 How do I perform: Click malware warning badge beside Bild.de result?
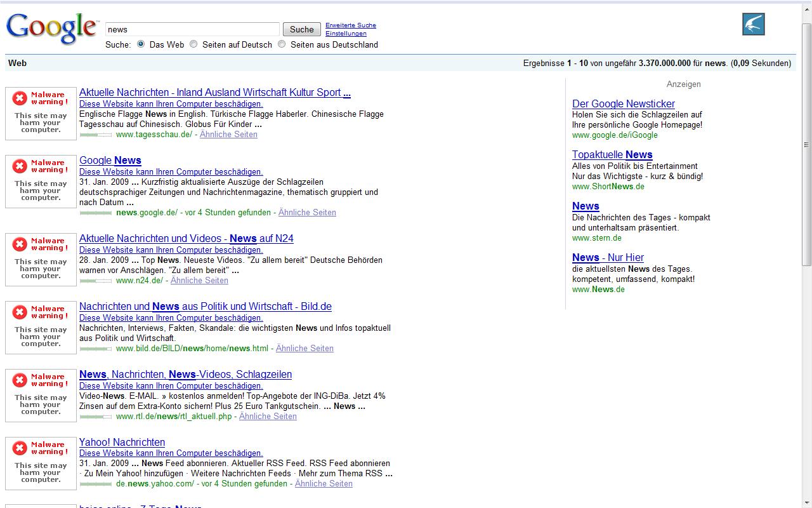click(41, 328)
